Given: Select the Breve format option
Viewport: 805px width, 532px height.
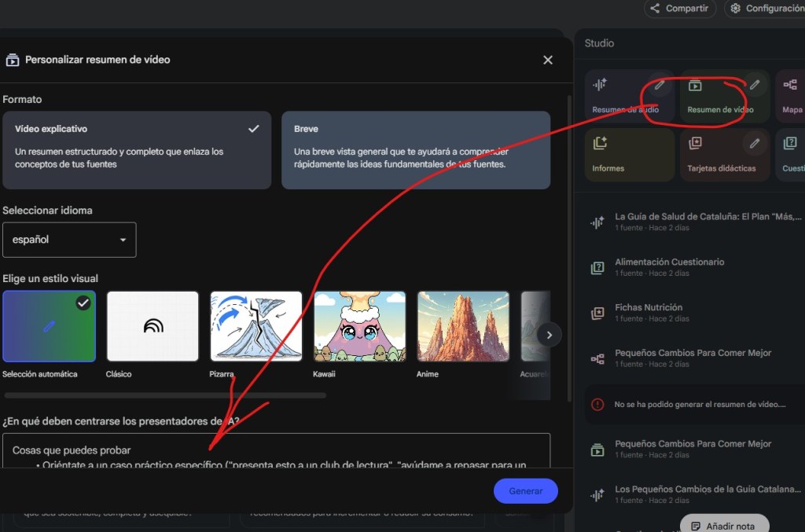Looking at the screenshot, I should click(415, 149).
